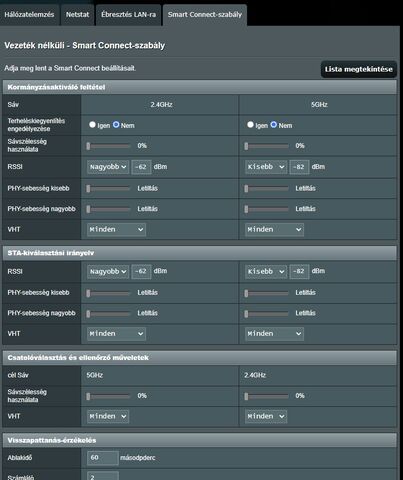Click the -62 dBm field in STA-kiválasztási section
The height and width of the screenshot is (480, 403).
141,271
